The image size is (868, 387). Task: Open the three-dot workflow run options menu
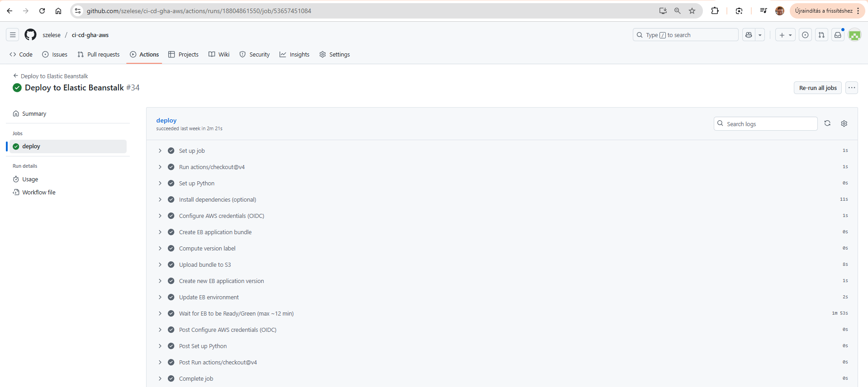tap(852, 88)
